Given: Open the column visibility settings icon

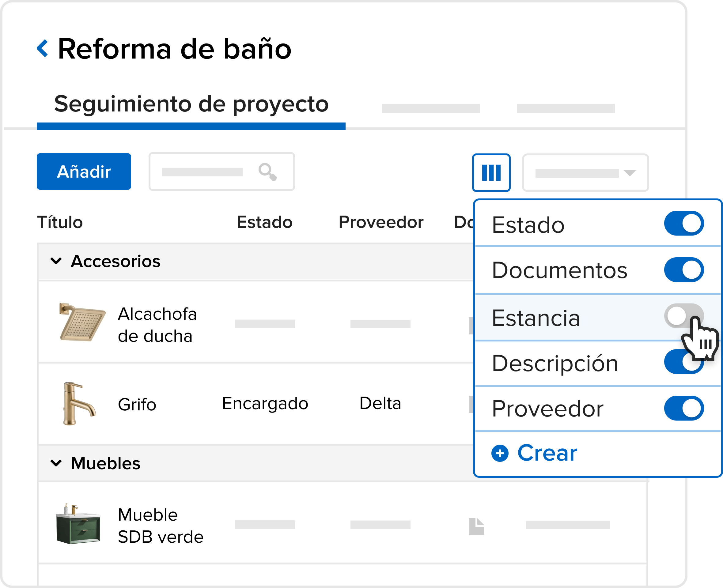Looking at the screenshot, I should [491, 173].
